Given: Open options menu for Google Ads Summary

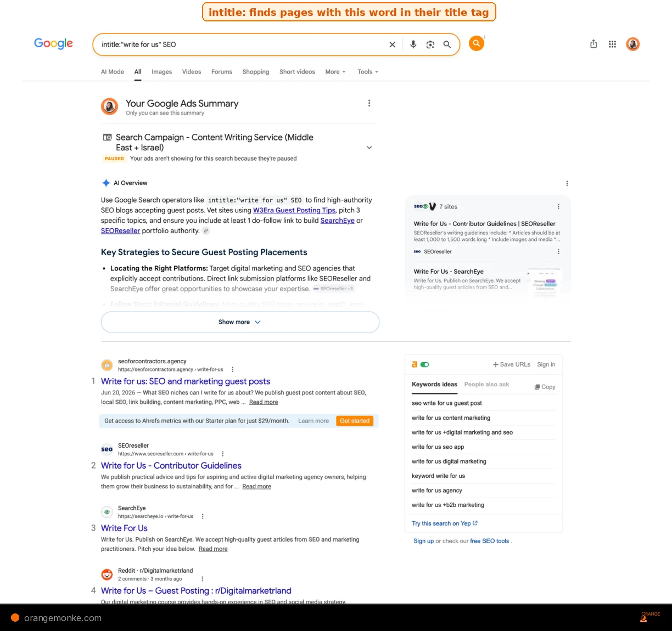Looking at the screenshot, I should (x=369, y=103).
